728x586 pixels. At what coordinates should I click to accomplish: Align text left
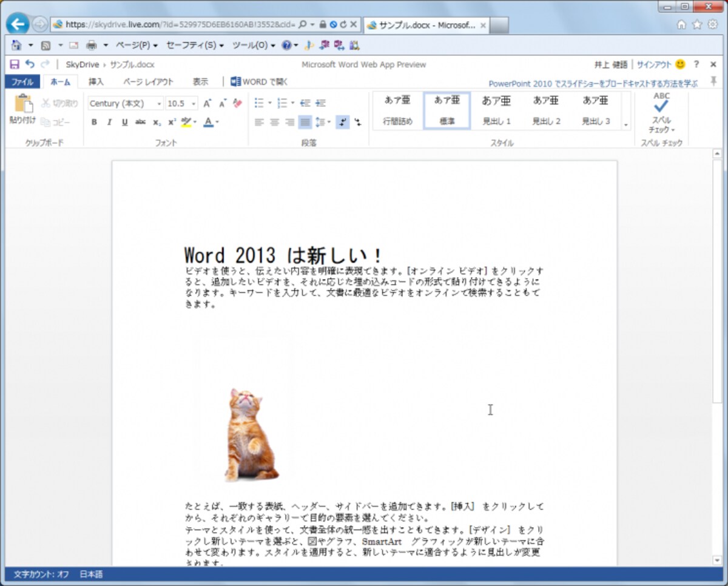(x=259, y=122)
